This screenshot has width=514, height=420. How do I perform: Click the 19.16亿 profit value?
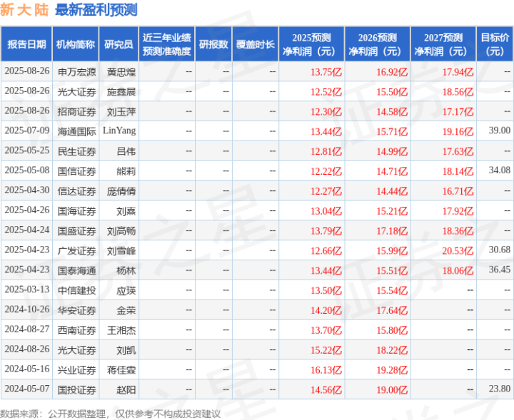pyautogui.click(x=458, y=132)
